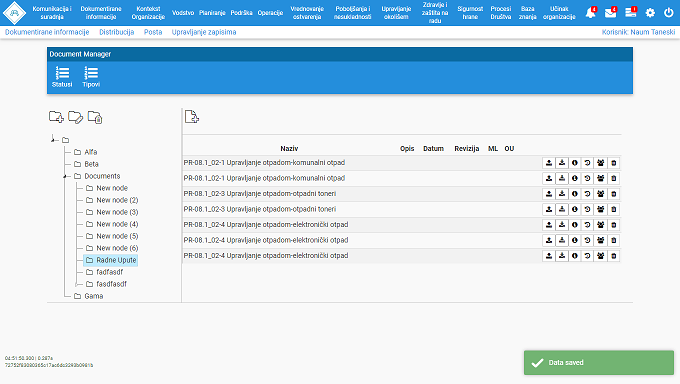The width and height of the screenshot is (680, 384).
Task: Open the notifications bell
Action: pos(591,13)
